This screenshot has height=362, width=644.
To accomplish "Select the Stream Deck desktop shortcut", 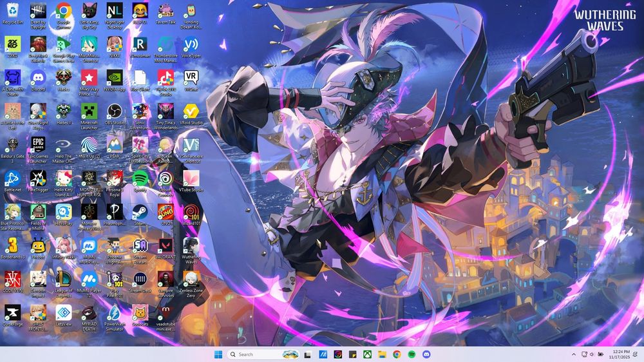I will tap(140, 283).
